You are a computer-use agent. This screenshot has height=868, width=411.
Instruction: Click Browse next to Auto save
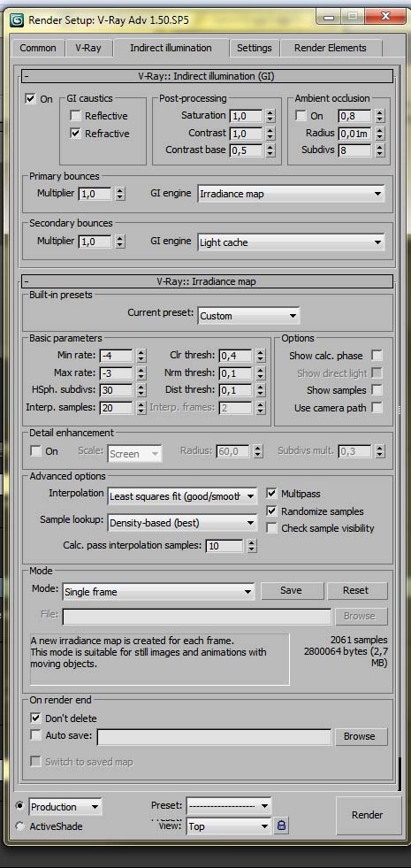click(360, 736)
